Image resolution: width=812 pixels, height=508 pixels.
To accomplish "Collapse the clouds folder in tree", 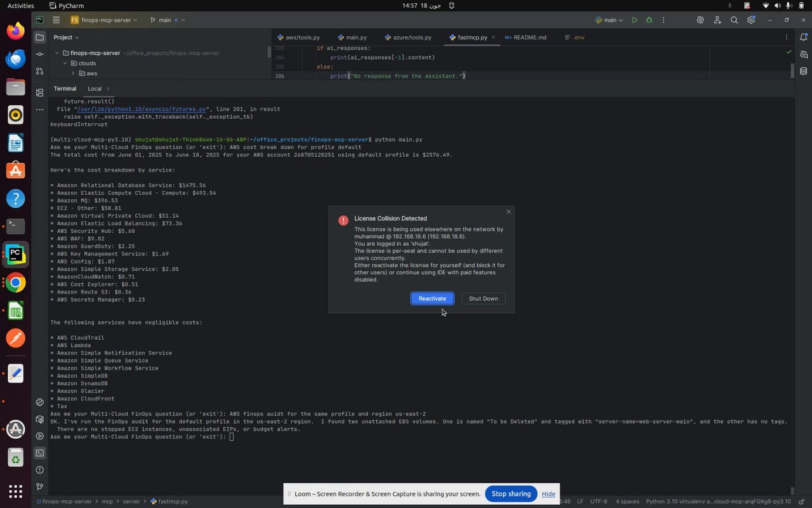I will [65, 63].
